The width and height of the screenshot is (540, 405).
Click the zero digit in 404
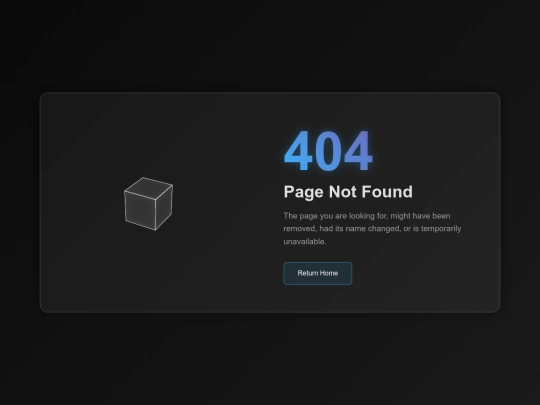(x=328, y=150)
